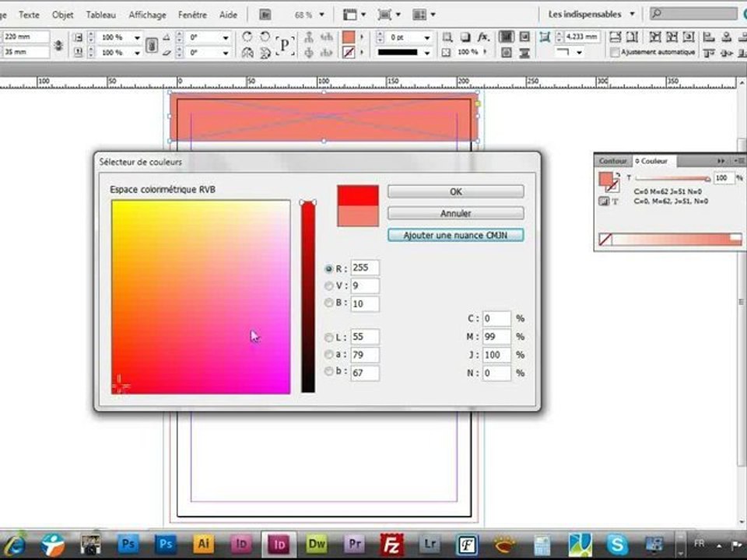The height and width of the screenshot is (560, 747).
Task: Click the P reference transform indicator icon
Action: click(285, 45)
